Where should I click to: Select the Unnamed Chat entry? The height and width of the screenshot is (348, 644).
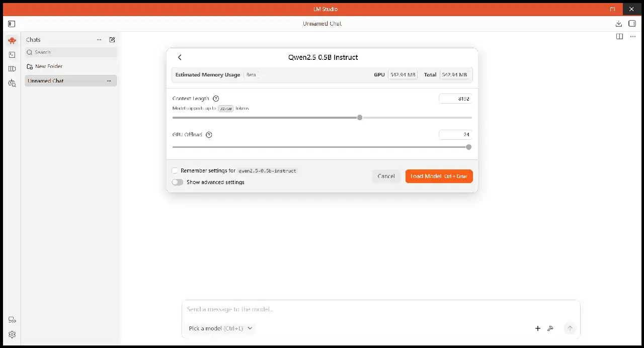(x=71, y=81)
